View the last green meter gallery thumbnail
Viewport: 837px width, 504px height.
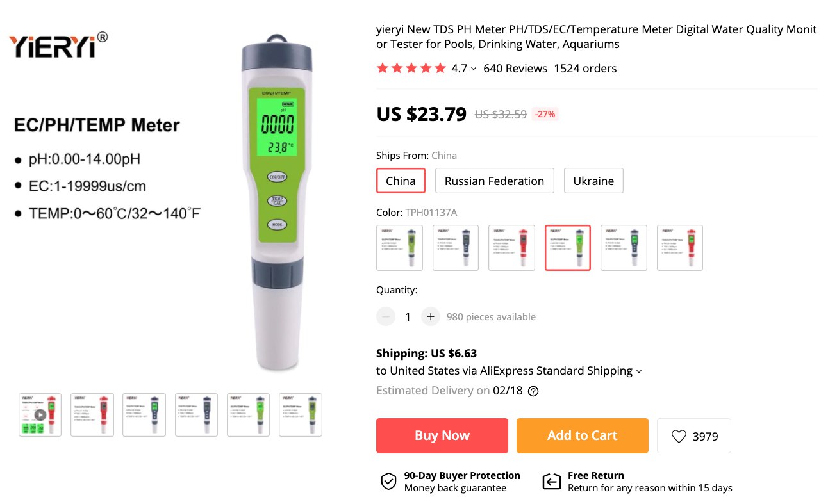pyautogui.click(x=301, y=415)
